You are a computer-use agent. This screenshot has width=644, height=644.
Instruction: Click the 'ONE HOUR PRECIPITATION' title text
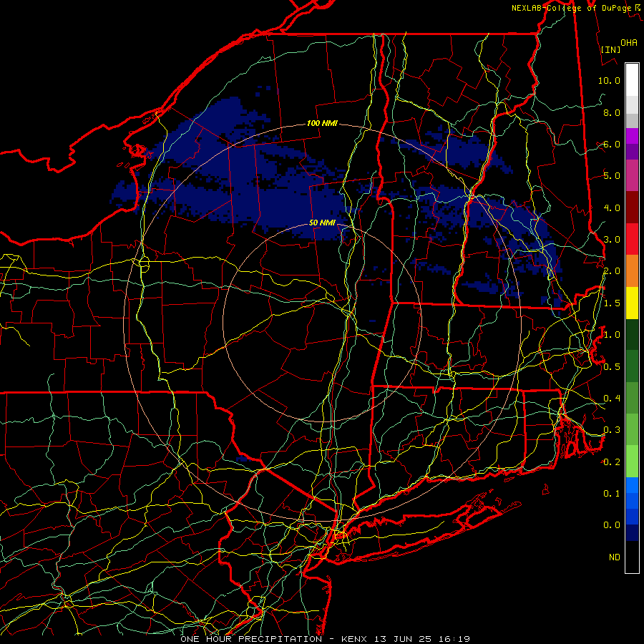(x=251, y=639)
